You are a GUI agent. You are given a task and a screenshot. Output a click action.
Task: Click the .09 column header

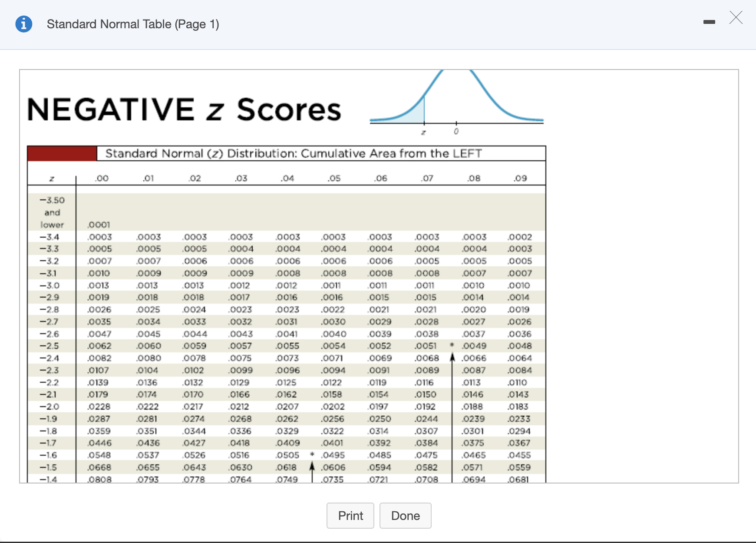pyautogui.click(x=520, y=178)
